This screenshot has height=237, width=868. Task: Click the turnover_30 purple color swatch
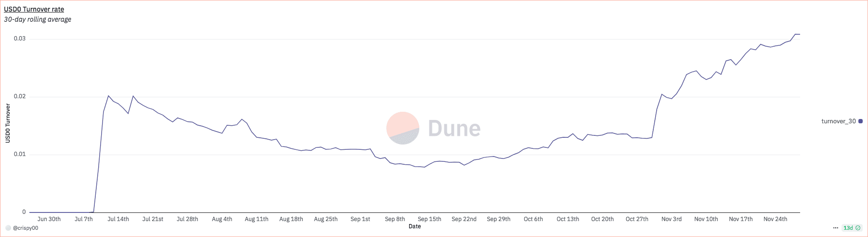pos(861,121)
